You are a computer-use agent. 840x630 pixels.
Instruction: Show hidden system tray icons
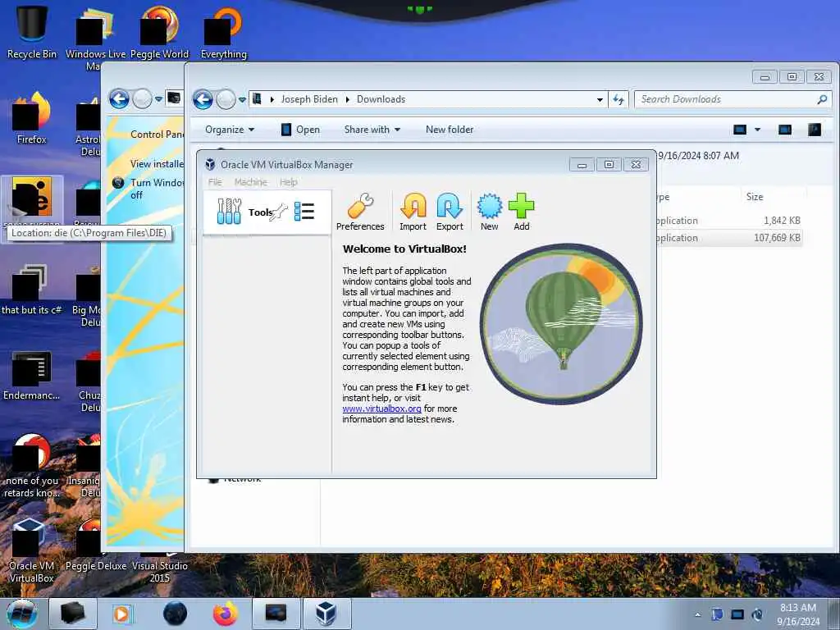[697, 614]
